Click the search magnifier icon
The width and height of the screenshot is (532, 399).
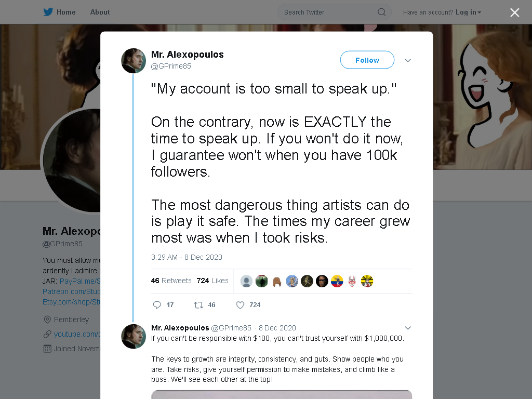(x=381, y=12)
